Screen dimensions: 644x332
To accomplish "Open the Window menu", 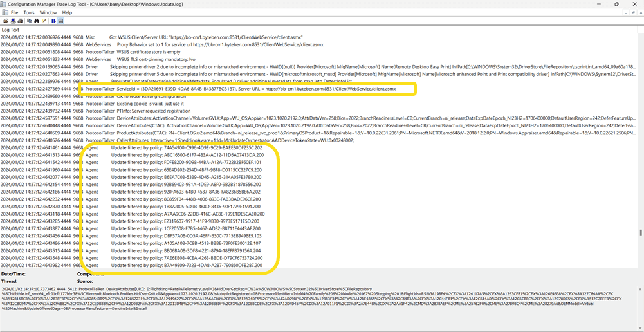I will [48, 12].
